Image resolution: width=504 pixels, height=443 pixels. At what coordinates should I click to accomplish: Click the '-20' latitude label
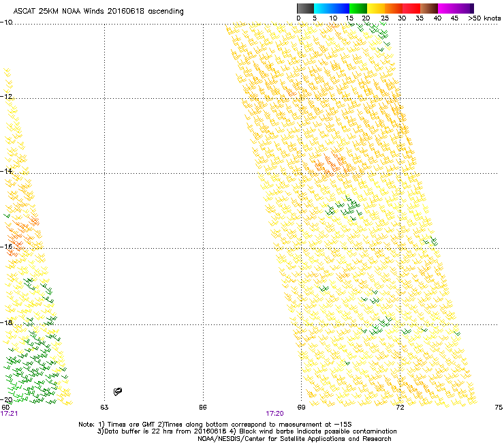6,399
